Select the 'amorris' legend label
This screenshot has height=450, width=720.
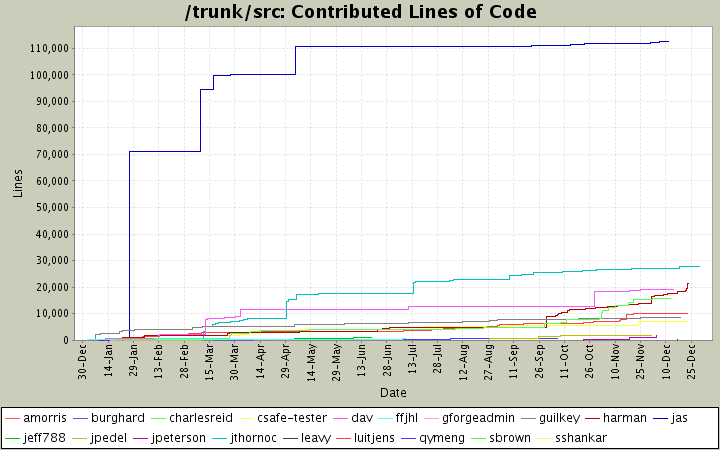45,418
